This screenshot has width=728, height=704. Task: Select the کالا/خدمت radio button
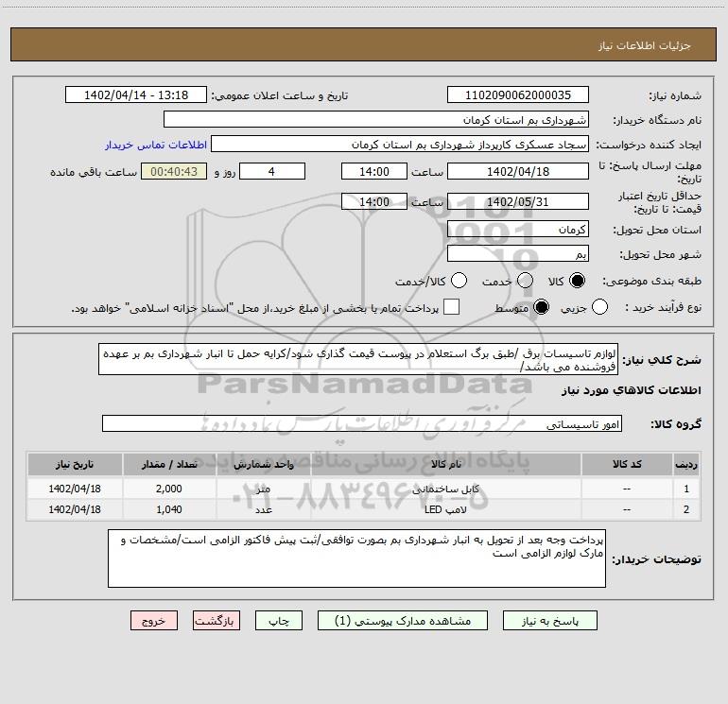tap(459, 281)
